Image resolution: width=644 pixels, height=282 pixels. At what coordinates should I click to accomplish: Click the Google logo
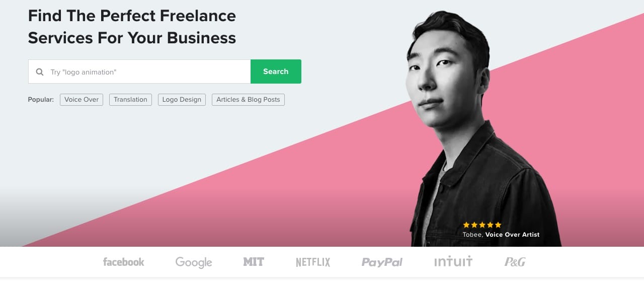point(194,262)
